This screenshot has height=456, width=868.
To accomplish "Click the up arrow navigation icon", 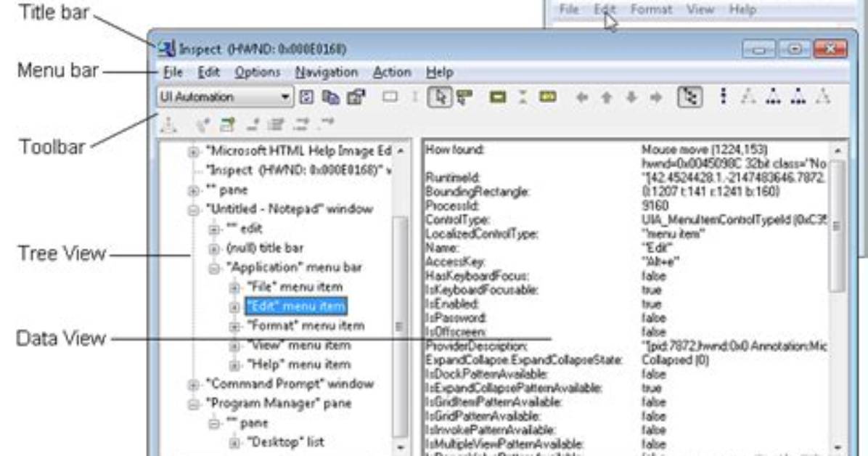I will [x=607, y=98].
